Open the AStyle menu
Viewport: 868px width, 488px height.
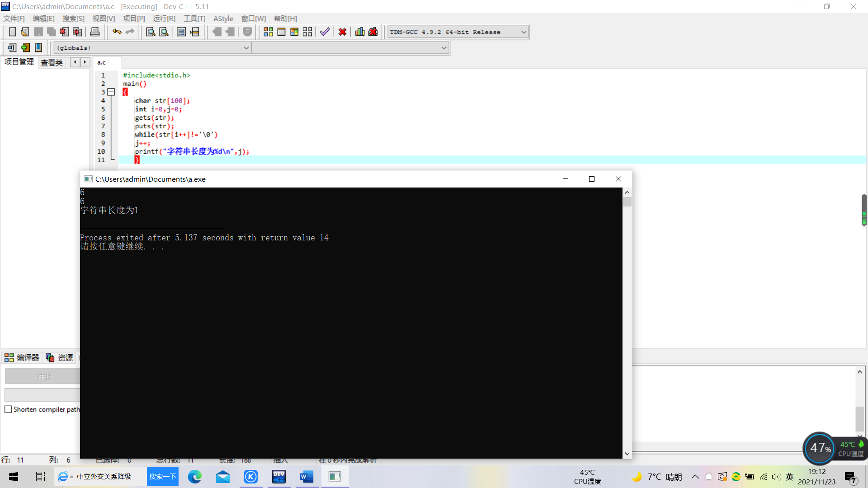pos(223,19)
